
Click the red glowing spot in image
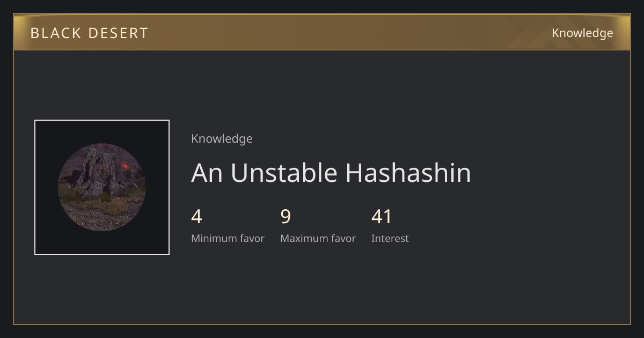click(126, 166)
